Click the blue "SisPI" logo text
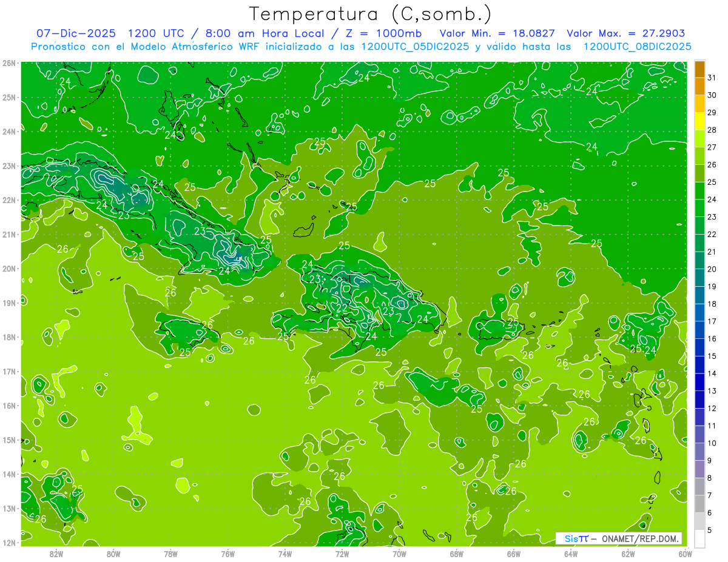This screenshot has height=562, width=728. coord(576,538)
